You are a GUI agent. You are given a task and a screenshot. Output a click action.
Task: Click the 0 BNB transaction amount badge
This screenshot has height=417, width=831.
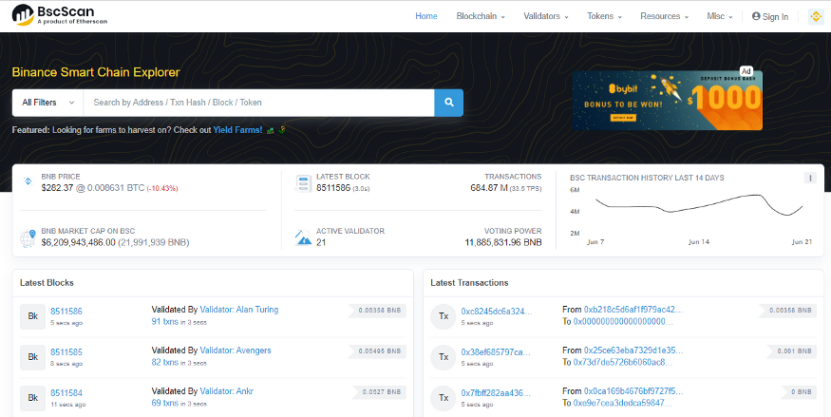800,392
